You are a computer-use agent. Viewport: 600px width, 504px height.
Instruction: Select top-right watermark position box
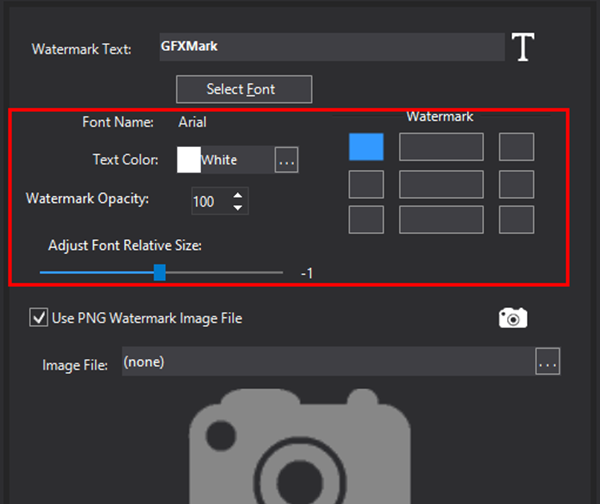click(517, 147)
